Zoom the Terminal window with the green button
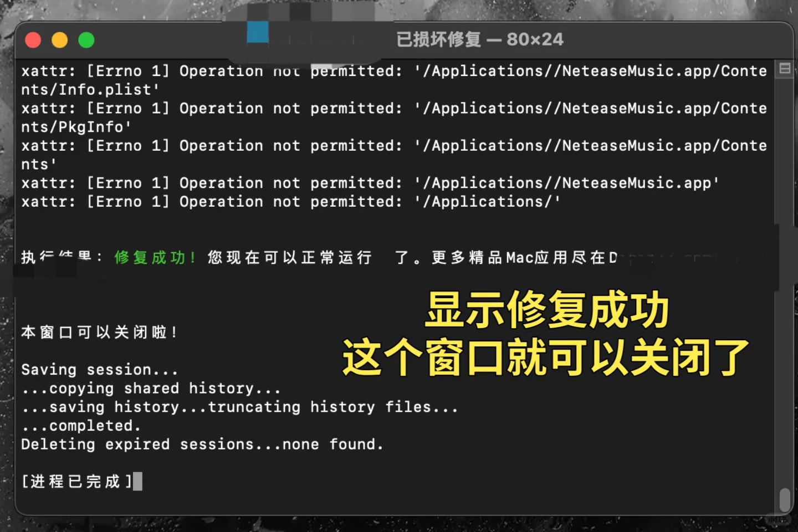 (x=86, y=40)
